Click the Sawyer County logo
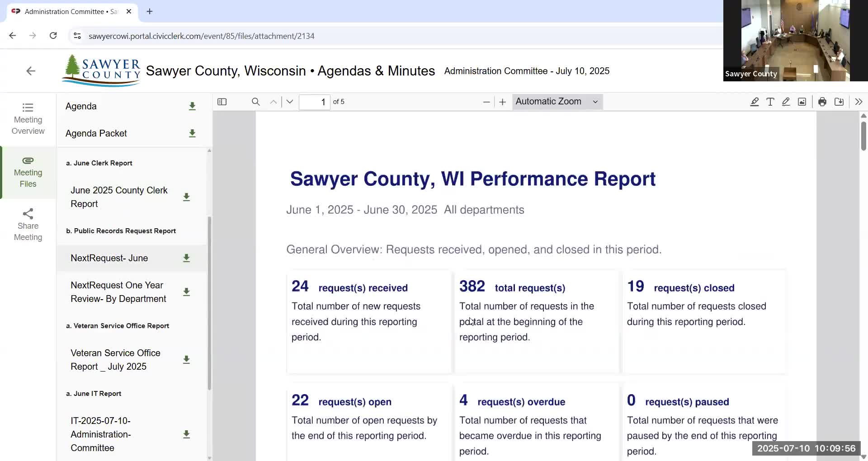This screenshot has height=461, width=868. coord(101,71)
